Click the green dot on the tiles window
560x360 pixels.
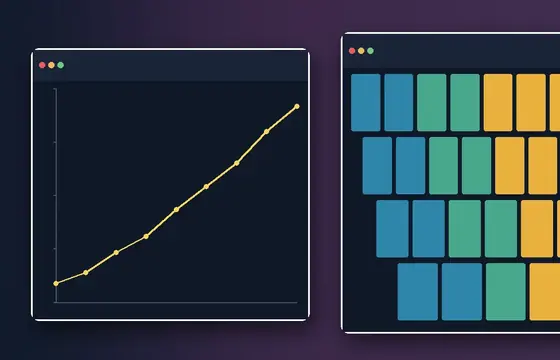[370, 51]
